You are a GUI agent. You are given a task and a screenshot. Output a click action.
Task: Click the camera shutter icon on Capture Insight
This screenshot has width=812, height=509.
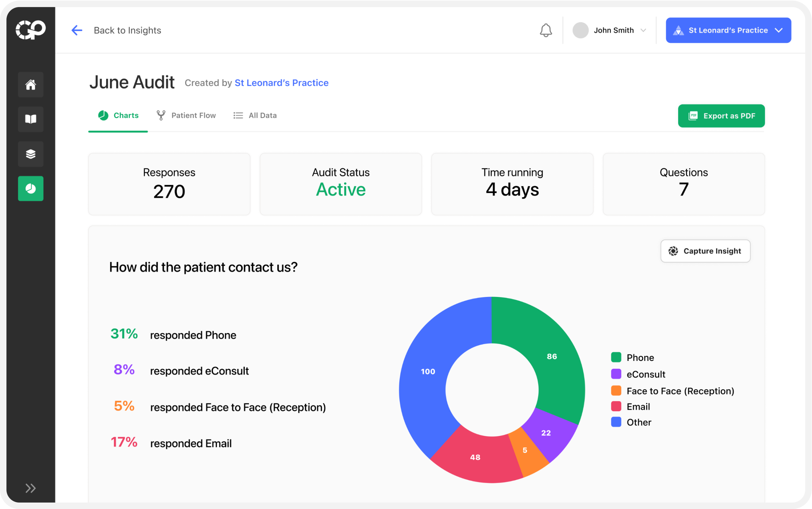click(x=673, y=251)
